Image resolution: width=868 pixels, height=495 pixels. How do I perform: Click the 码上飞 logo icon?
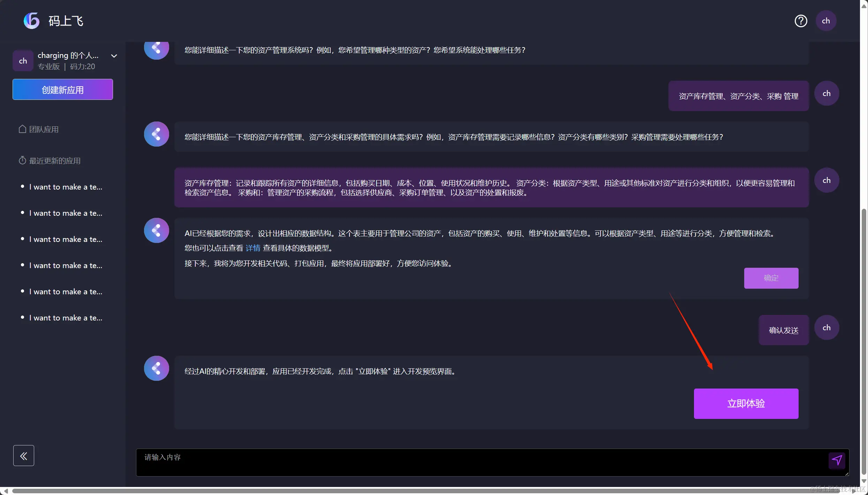point(31,21)
